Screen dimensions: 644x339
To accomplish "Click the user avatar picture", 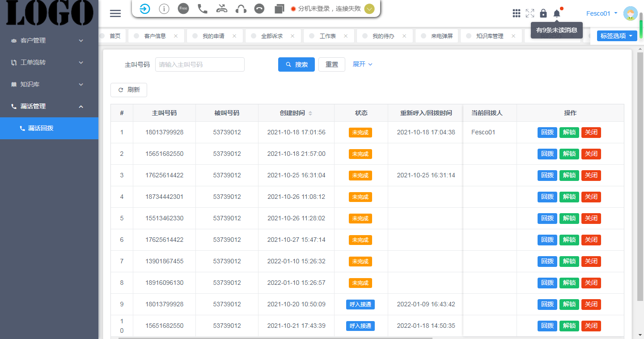I will pyautogui.click(x=631, y=14).
